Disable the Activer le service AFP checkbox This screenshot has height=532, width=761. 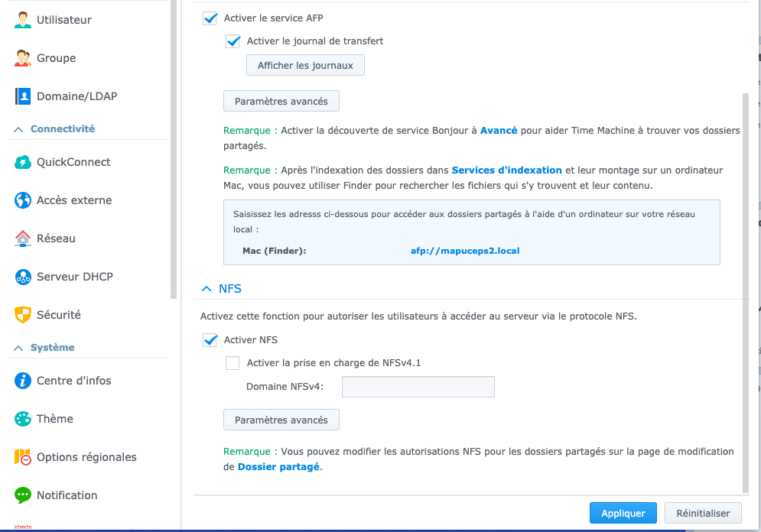pyautogui.click(x=210, y=18)
